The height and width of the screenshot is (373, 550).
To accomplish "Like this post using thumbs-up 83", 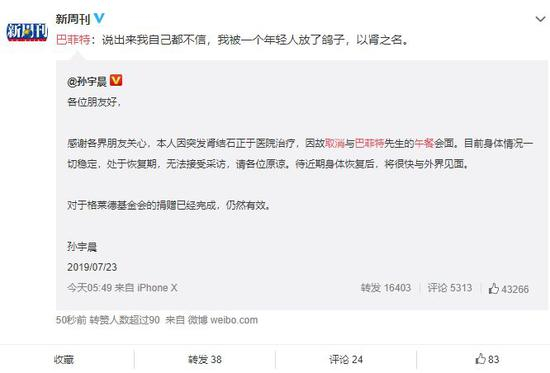I will (x=487, y=359).
